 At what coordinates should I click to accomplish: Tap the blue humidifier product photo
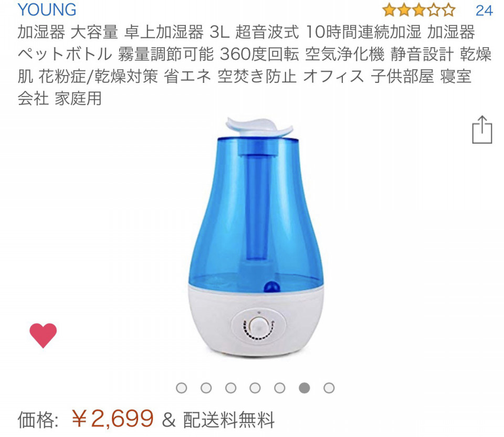click(256, 238)
